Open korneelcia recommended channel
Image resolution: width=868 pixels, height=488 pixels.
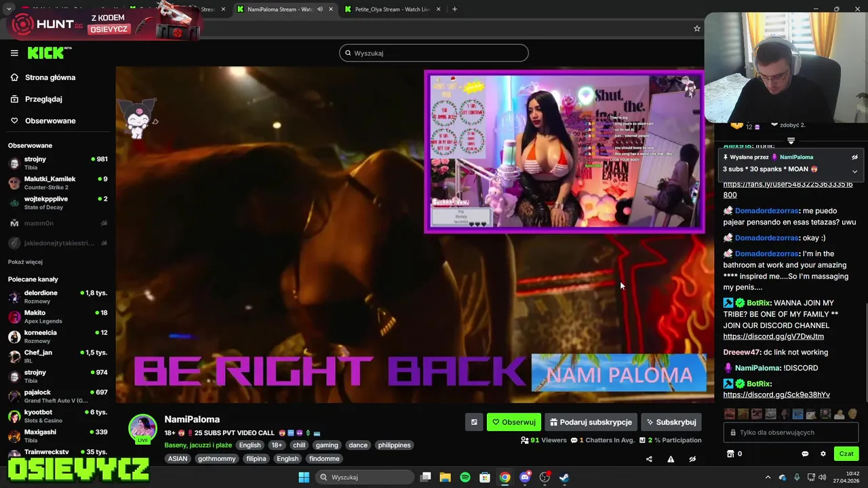[x=58, y=337]
